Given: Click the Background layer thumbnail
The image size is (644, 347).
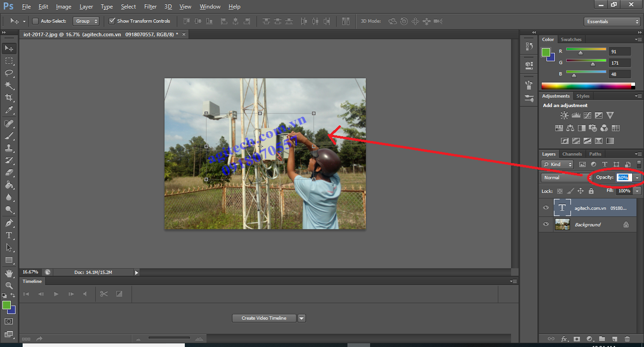Looking at the screenshot, I should pos(562,224).
